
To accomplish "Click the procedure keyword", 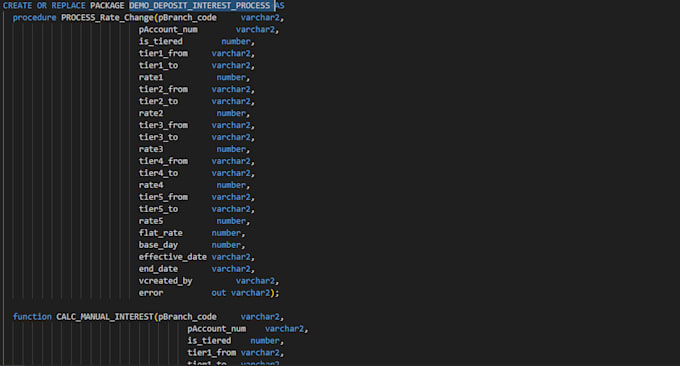I will [34, 18].
